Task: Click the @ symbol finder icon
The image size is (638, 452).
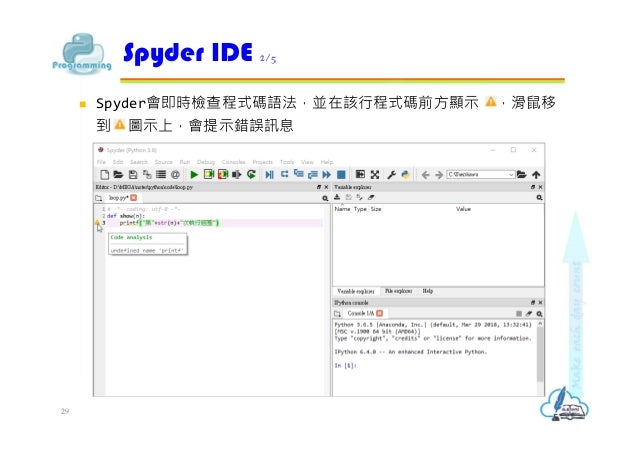Action: (x=175, y=175)
